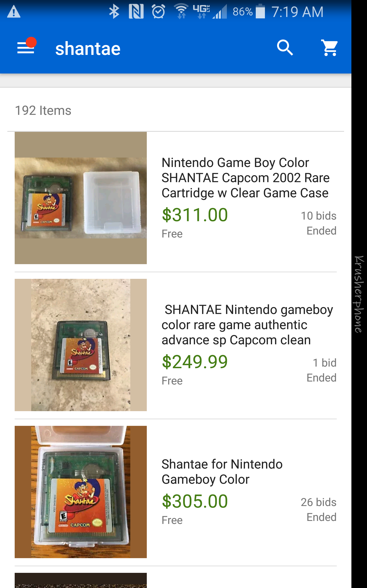367x588 pixels.
Task: Tap the $305.00 listing price
Action: pyautogui.click(x=195, y=501)
